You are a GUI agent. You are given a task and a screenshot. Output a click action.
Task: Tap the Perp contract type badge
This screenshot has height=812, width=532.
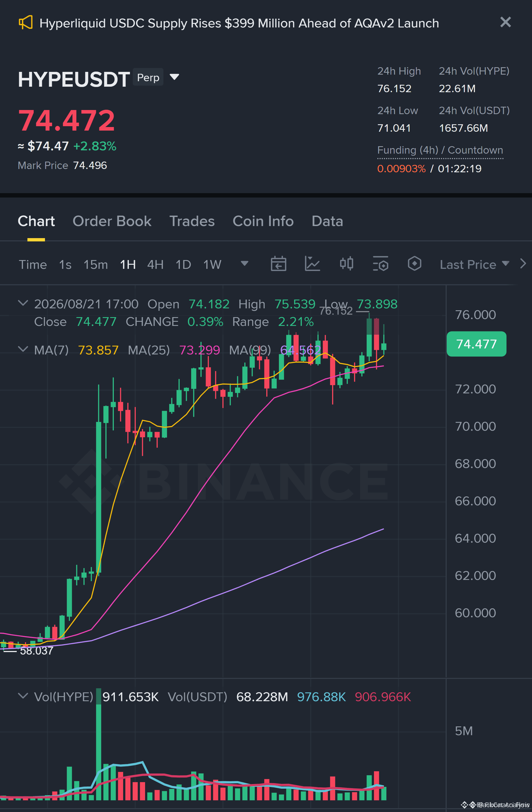click(148, 77)
